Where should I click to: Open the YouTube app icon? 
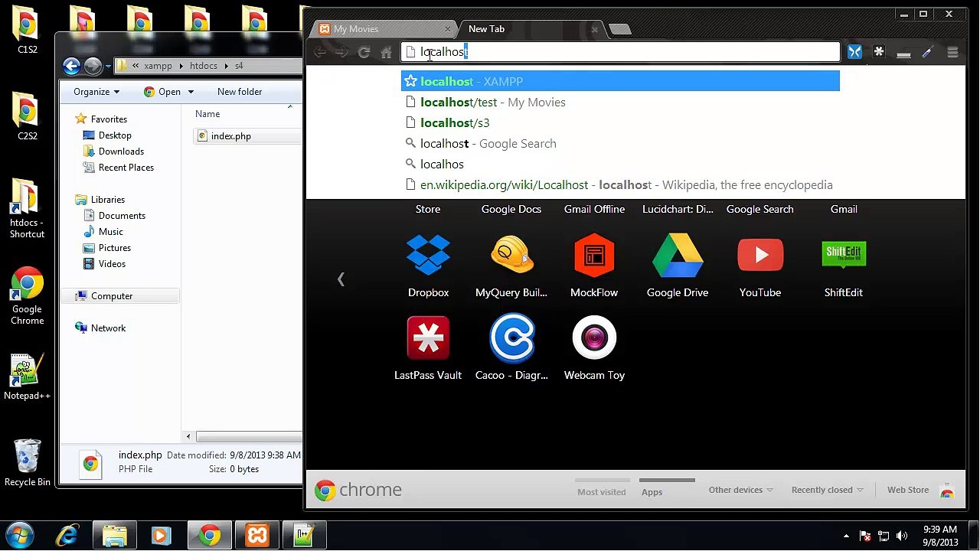759,256
